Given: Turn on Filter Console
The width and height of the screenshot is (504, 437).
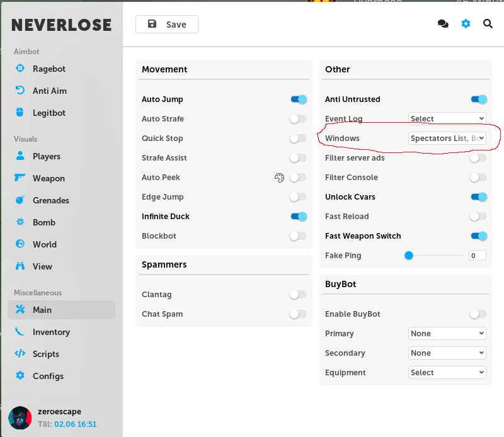Looking at the screenshot, I should coord(478,178).
